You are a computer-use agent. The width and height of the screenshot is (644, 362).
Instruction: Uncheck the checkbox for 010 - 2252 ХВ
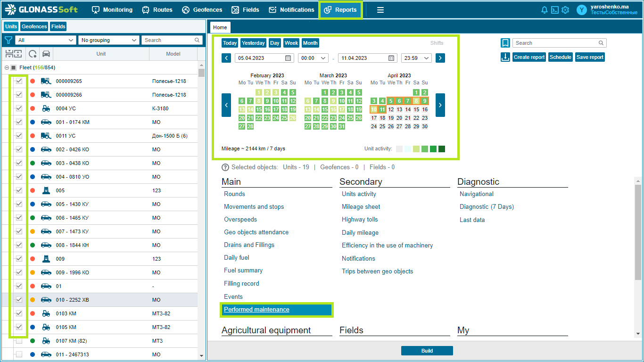(19, 300)
